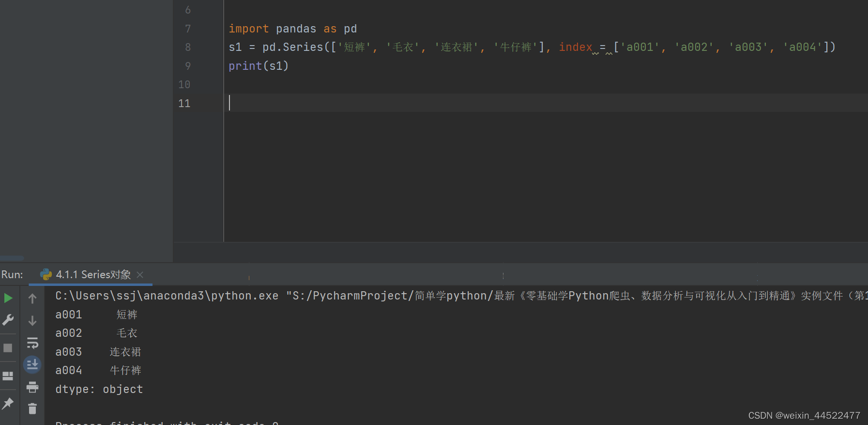Viewport: 868px width, 425px height.
Task: Restore layout icon in Run panel
Action: (x=8, y=376)
